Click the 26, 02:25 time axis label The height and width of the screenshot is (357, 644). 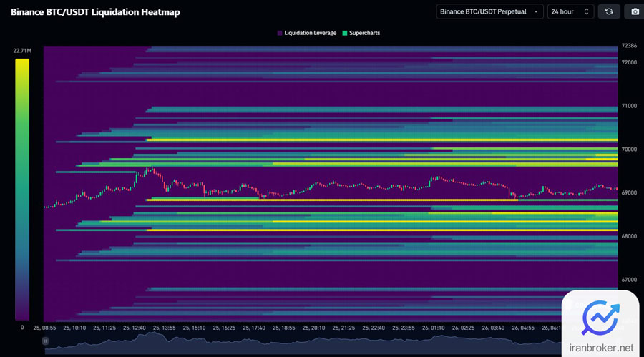tap(463, 328)
